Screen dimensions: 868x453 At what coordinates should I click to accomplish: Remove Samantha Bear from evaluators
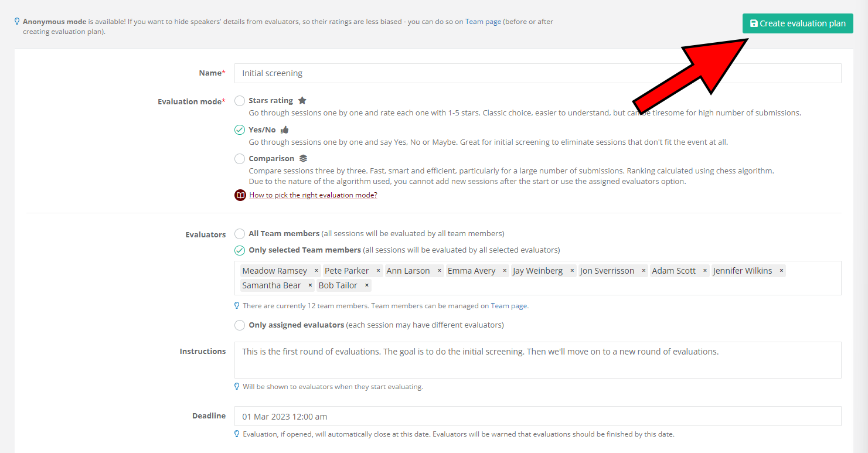(x=310, y=285)
